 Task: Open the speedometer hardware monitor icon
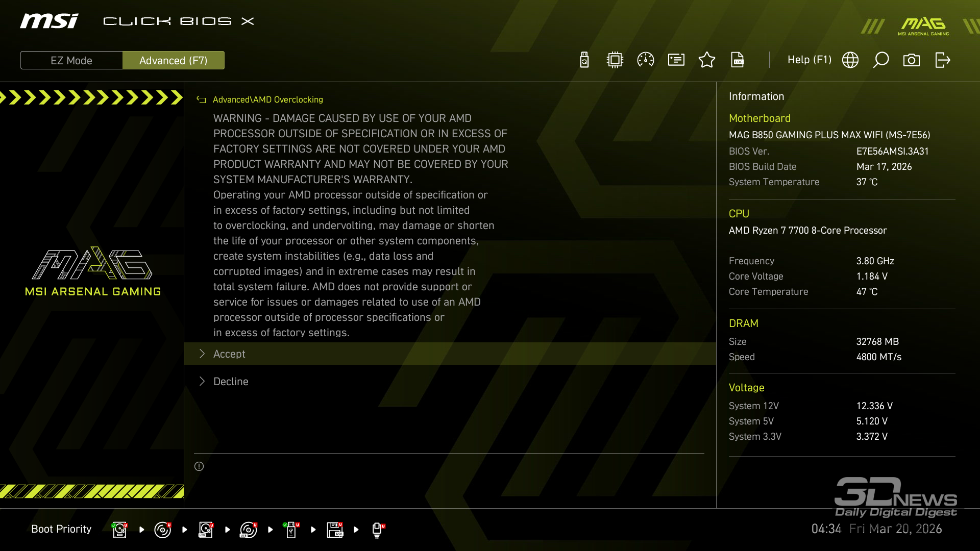tap(646, 60)
